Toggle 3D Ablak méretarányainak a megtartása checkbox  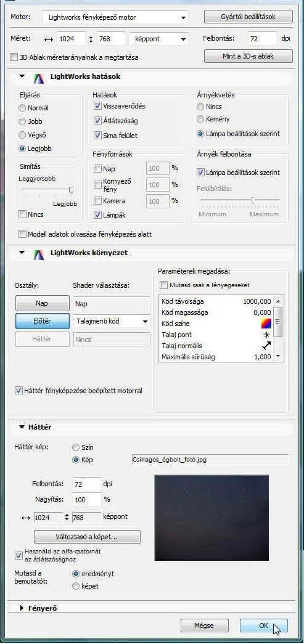click(x=14, y=57)
